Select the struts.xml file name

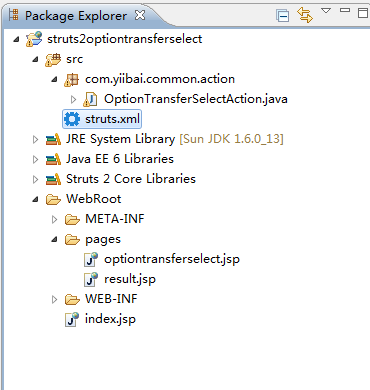(x=112, y=119)
